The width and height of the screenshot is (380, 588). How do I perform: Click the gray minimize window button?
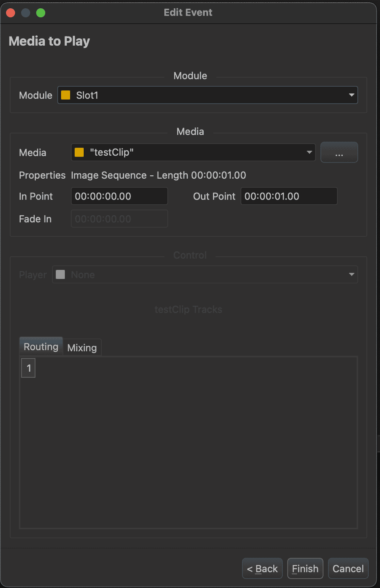pos(26,13)
